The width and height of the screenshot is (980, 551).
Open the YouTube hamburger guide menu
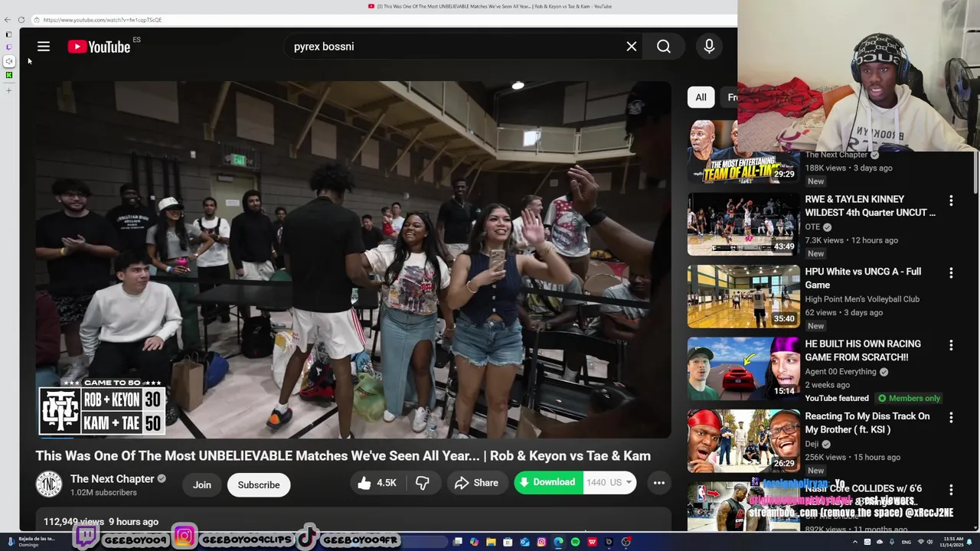(x=44, y=47)
